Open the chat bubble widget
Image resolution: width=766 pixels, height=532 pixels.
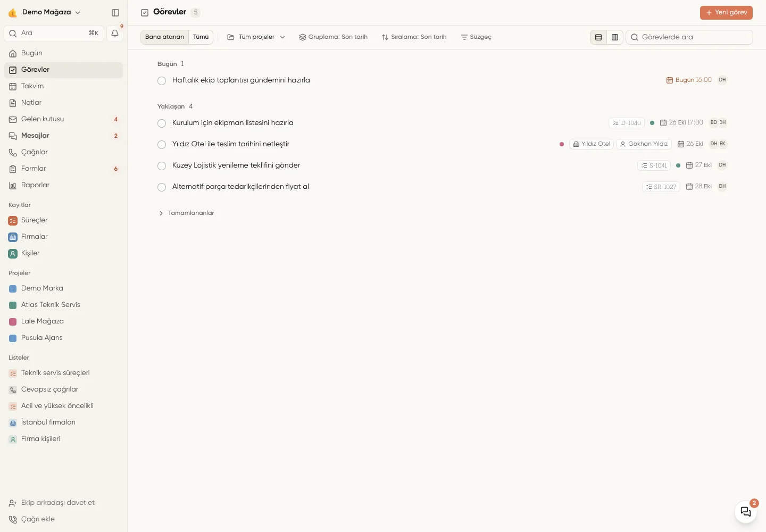[x=746, y=512]
